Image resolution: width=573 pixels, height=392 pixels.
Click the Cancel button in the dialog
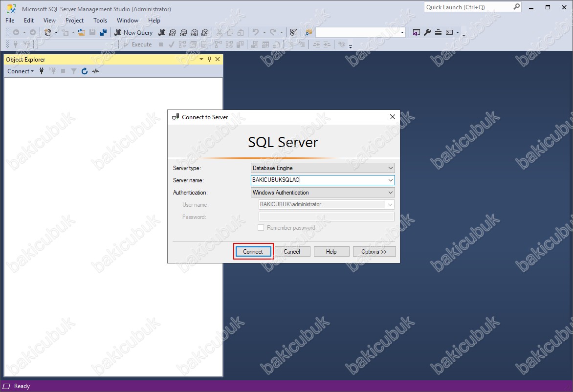pyautogui.click(x=292, y=252)
